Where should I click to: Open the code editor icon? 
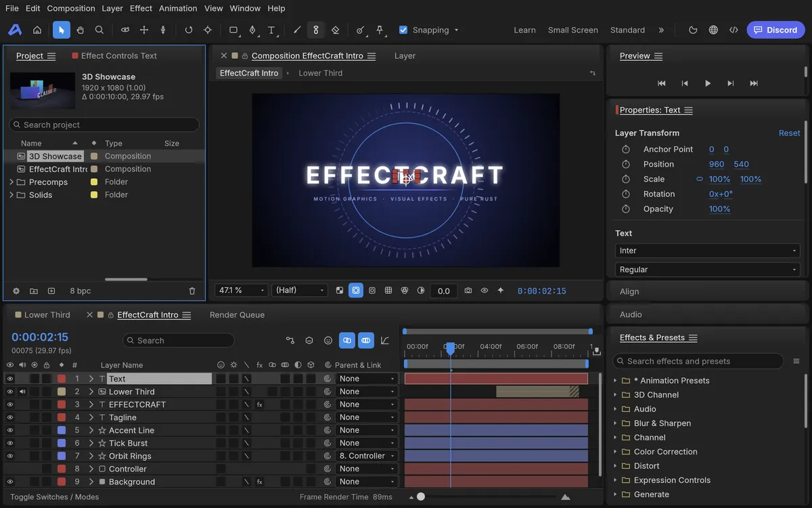coord(734,30)
